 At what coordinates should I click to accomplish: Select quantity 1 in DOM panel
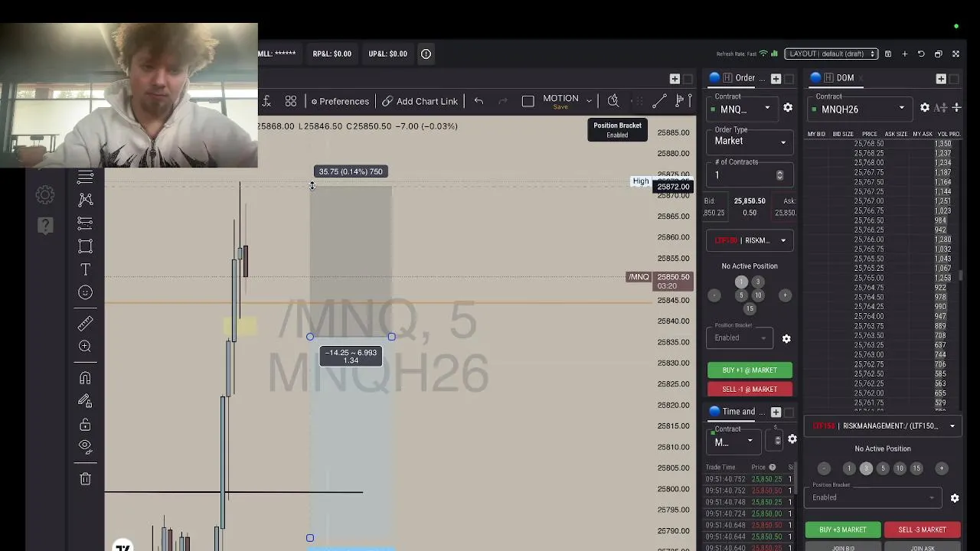coord(849,468)
